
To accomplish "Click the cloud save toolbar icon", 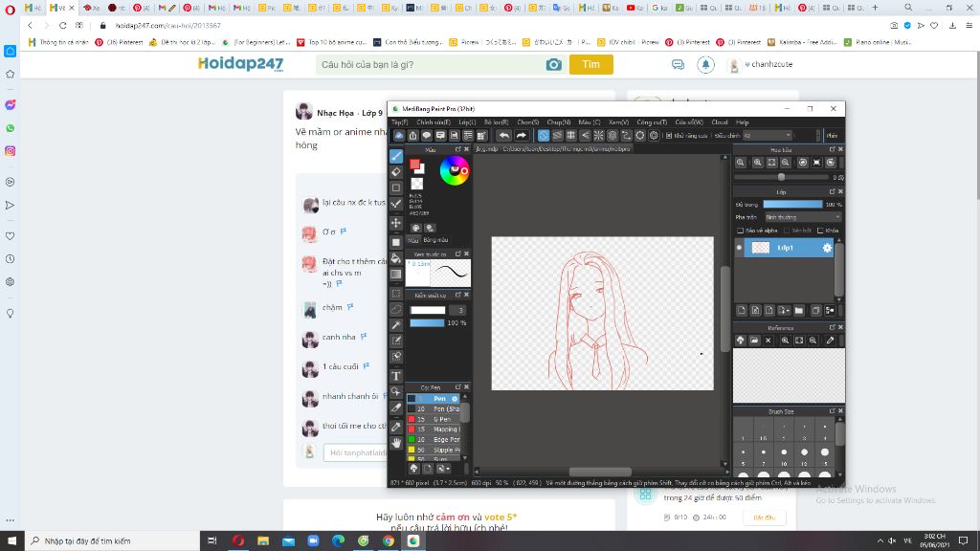I will pyautogui.click(x=399, y=136).
